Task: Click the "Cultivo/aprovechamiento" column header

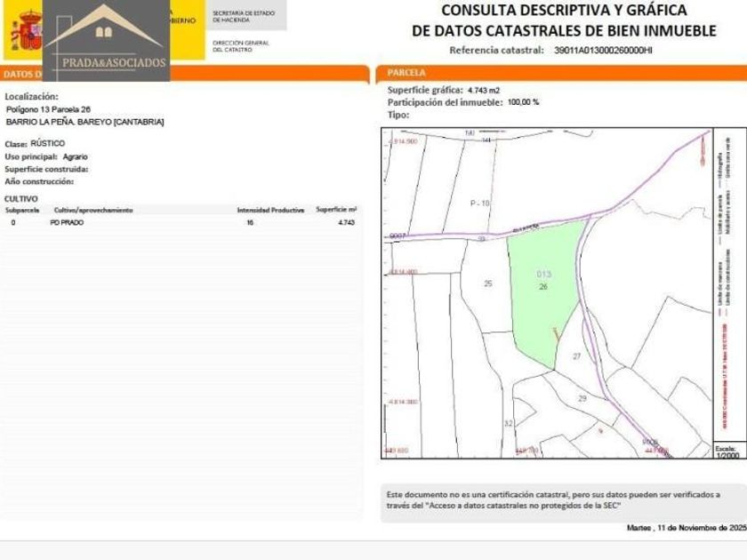Action: [93, 210]
